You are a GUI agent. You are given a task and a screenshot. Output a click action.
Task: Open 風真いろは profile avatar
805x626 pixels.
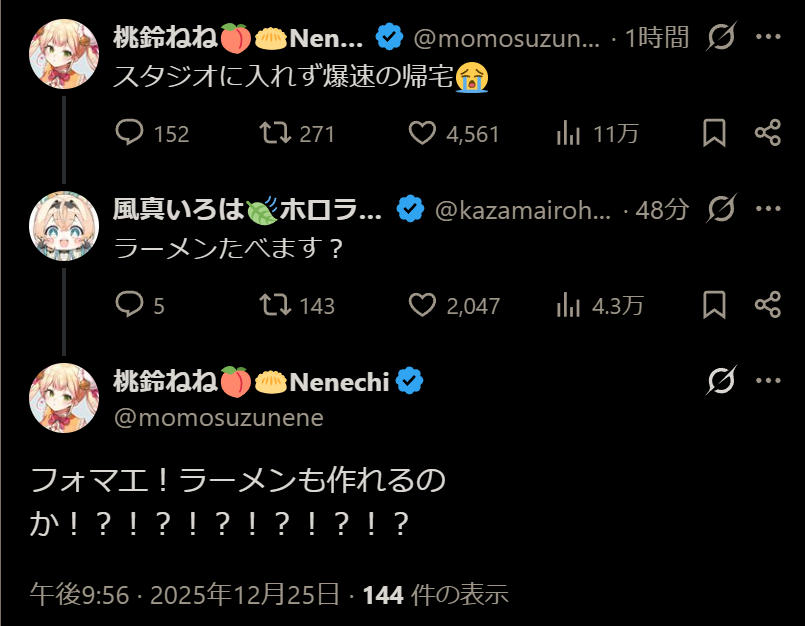pyautogui.click(x=63, y=226)
